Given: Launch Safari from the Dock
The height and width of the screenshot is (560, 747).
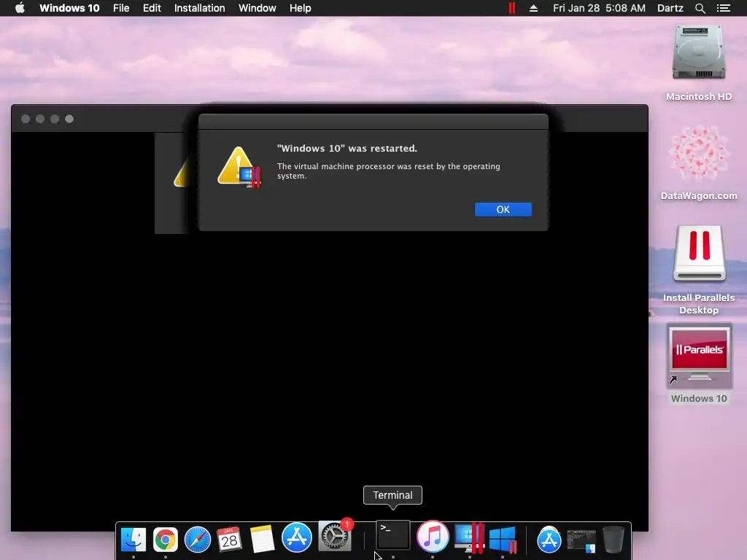Looking at the screenshot, I should [x=197, y=539].
